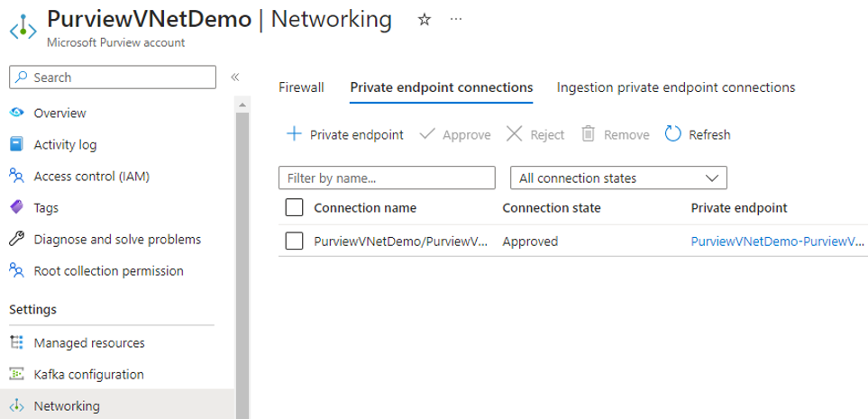Open Overview in the sidebar
This screenshot has width=868, height=419.
coord(59,113)
